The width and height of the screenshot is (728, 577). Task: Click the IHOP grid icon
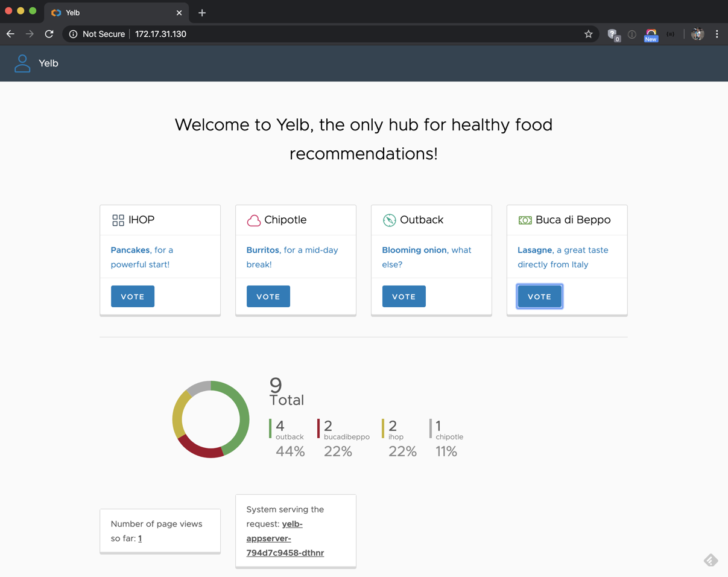pyautogui.click(x=118, y=220)
